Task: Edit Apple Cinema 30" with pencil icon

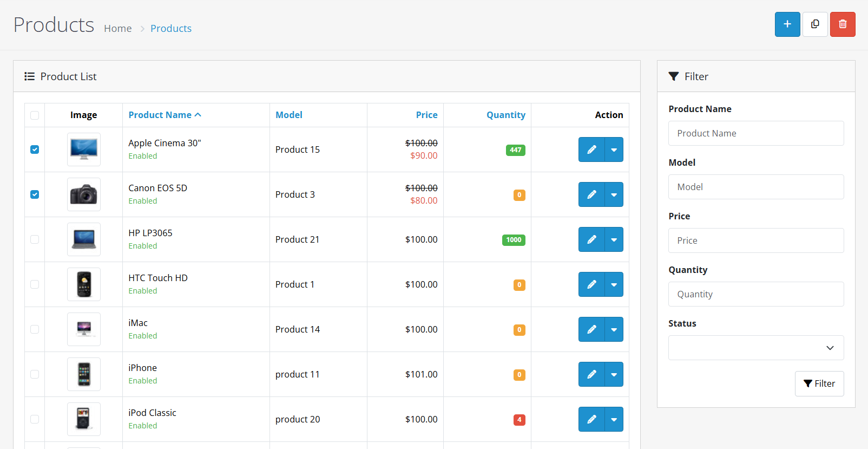Action: 591,149
